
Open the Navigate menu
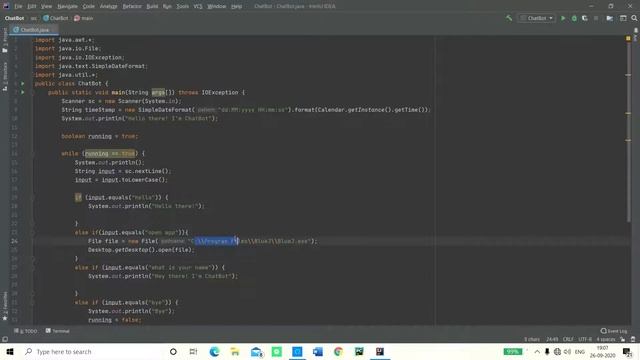[x=67, y=6]
